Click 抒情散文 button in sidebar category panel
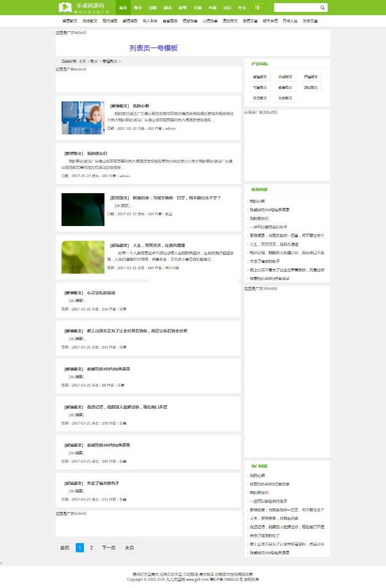This screenshot has width=386, height=588. point(311,77)
